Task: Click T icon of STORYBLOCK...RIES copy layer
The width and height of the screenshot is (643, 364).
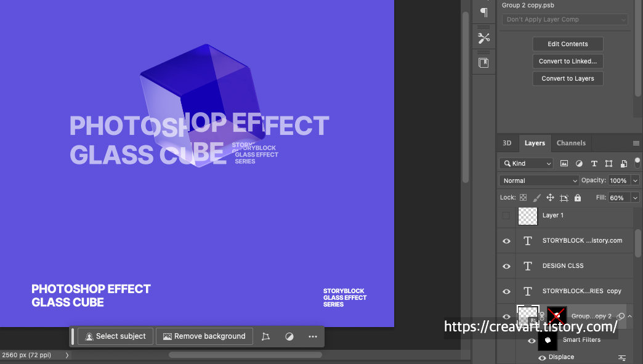Action: click(528, 291)
